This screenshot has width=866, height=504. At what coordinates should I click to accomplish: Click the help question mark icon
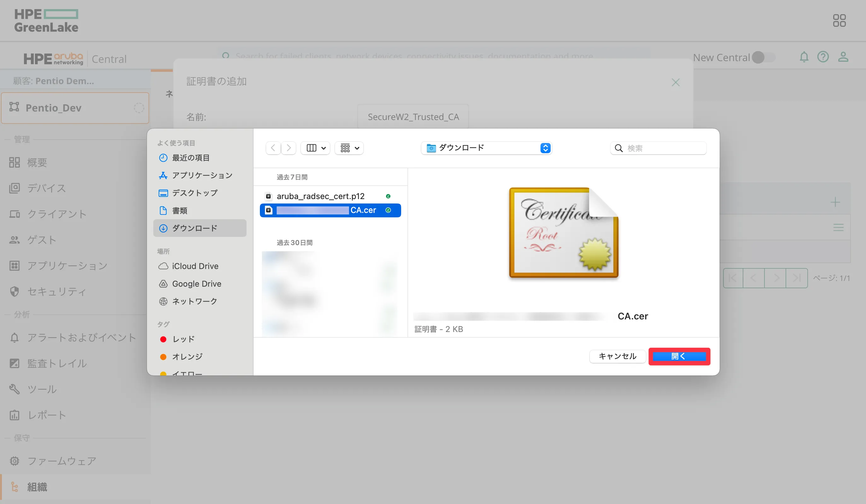(823, 57)
